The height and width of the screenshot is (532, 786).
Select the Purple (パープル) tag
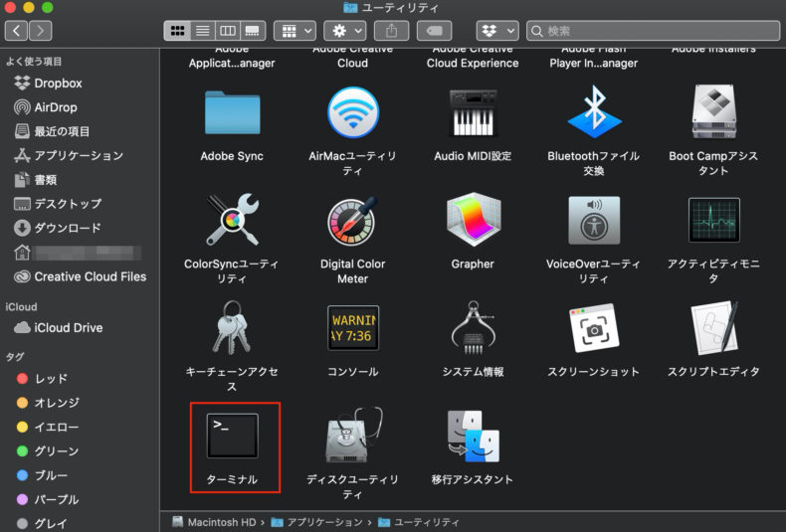click(48, 499)
